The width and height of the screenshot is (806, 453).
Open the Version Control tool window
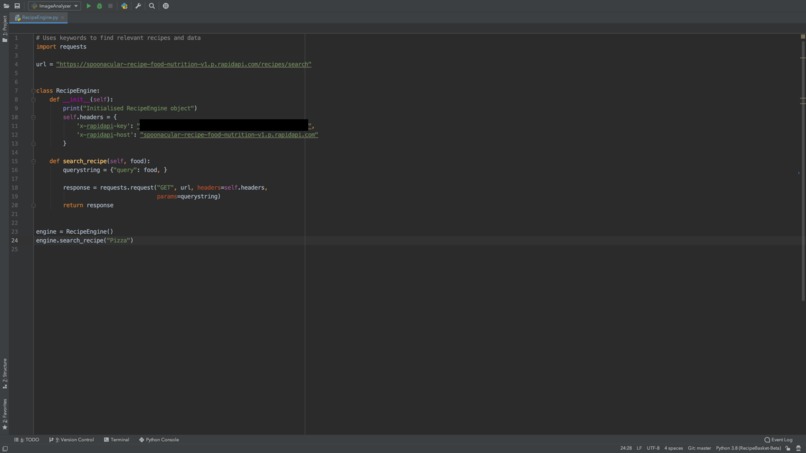pyautogui.click(x=71, y=440)
